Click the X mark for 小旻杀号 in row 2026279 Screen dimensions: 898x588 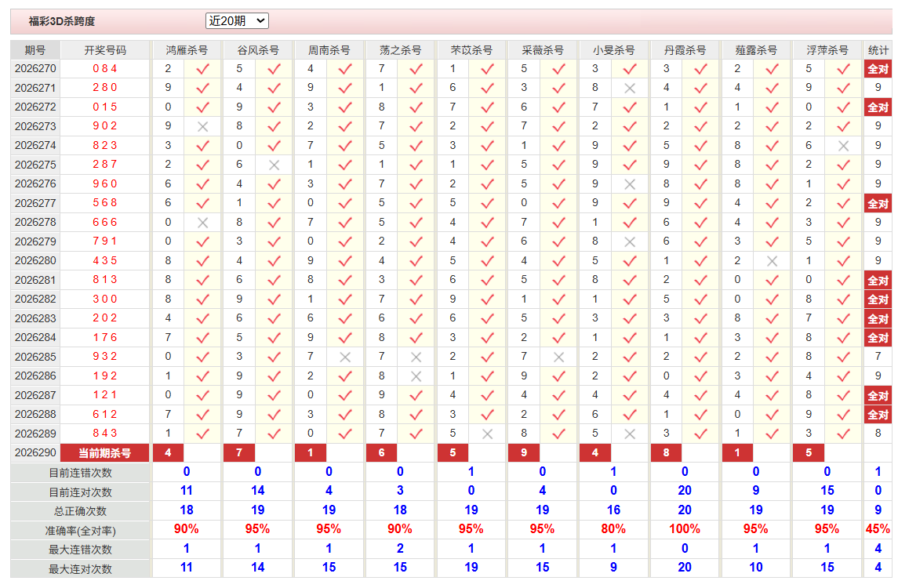[x=630, y=242]
